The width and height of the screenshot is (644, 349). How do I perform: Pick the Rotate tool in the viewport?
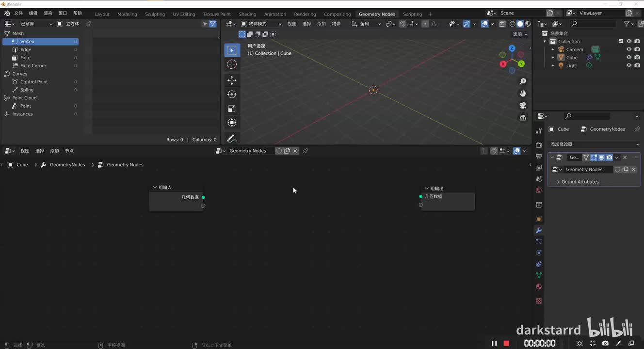coord(232,94)
